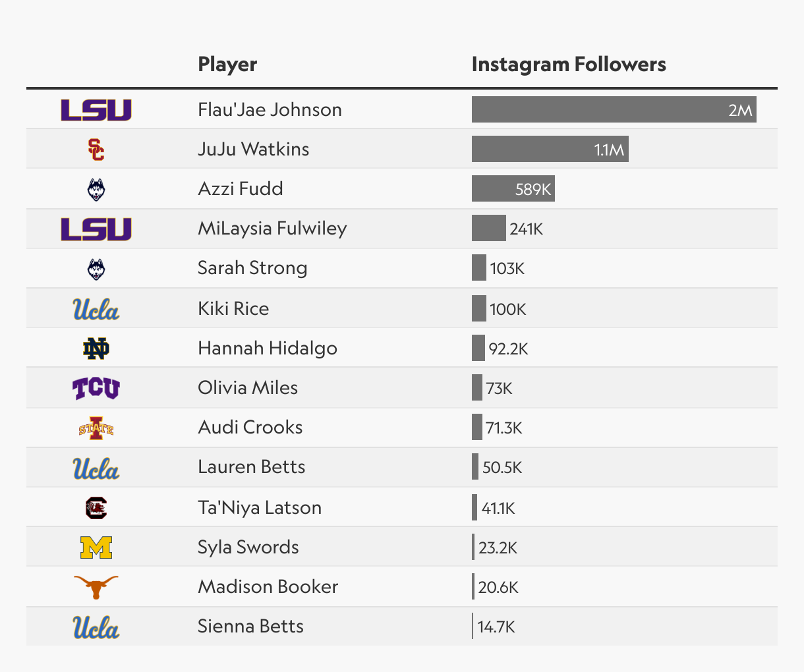This screenshot has width=804, height=672.
Task: Click the TCU logo beside Olivia Miles
Action: click(96, 388)
